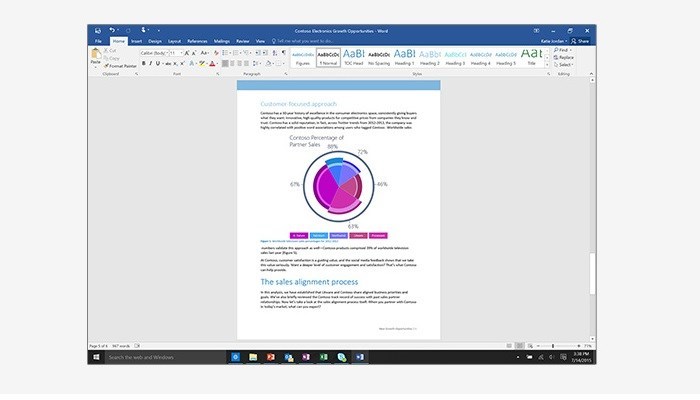Apply the Heading 1 style
Image resolution: width=700 pixels, height=400 pixels.
pyautogui.click(x=404, y=58)
